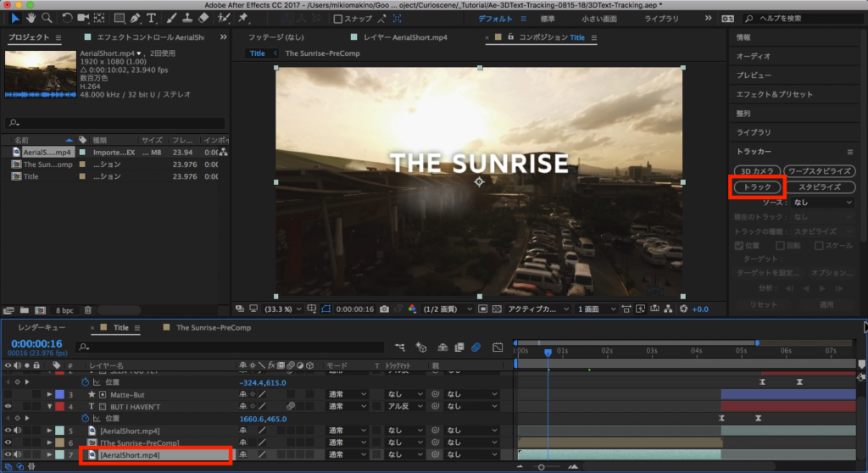The width and height of the screenshot is (868, 473).
Task: Click the トラック button in Tracker panel
Action: 756,186
